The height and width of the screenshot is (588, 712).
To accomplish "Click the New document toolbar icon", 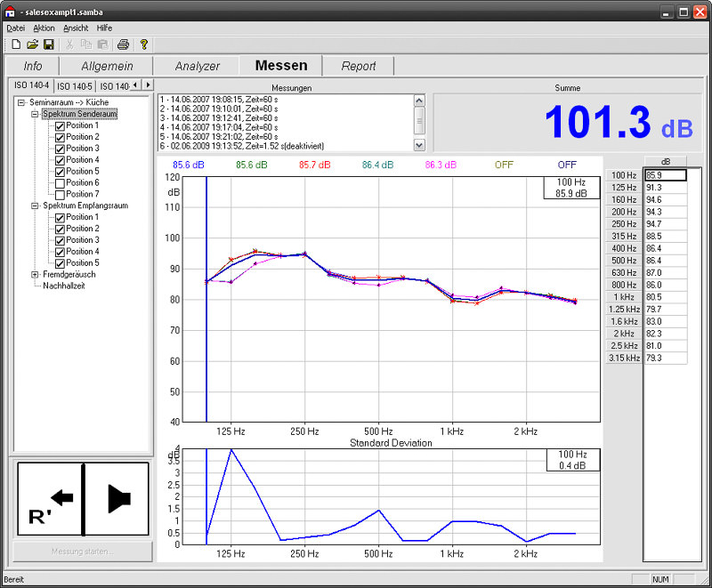I will 16,44.
